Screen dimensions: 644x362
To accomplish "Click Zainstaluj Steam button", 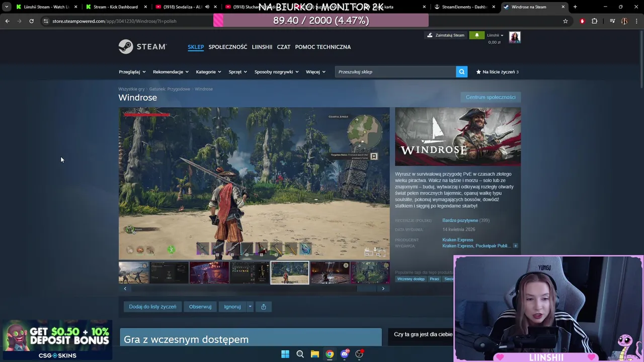I will click(x=446, y=35).
